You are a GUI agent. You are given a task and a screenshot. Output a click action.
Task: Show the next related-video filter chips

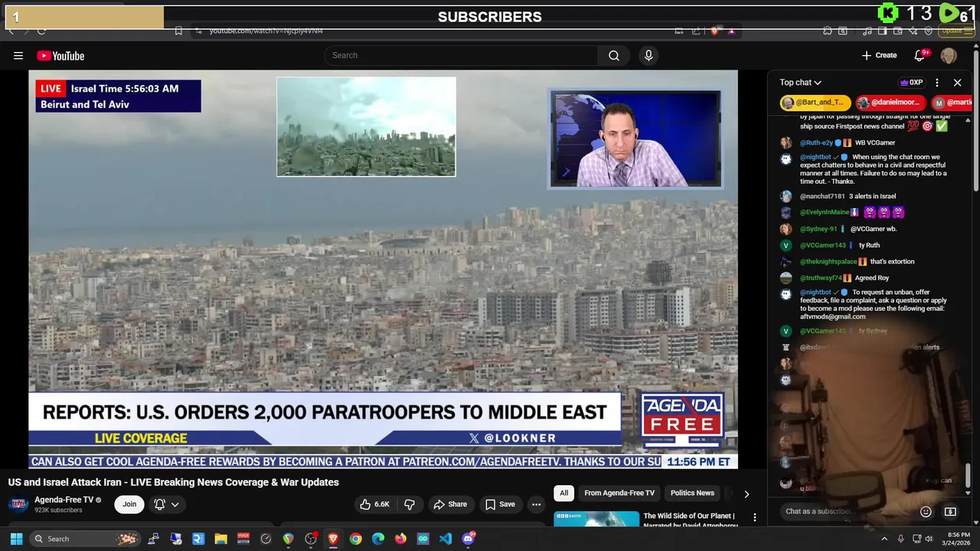[746, 494]
